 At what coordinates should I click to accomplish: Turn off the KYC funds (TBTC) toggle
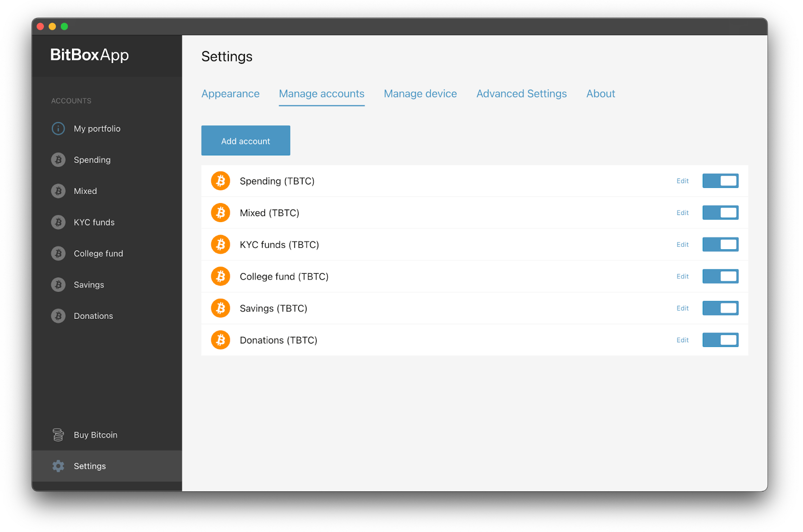pos(720,245)
